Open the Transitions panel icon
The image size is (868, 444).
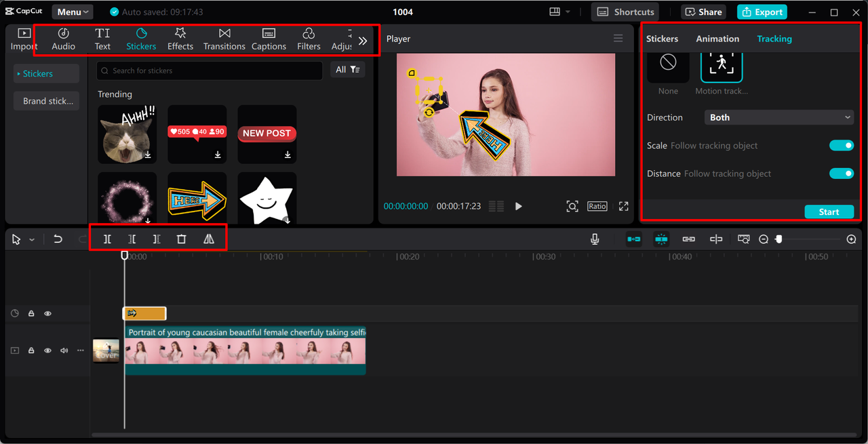[x=224, y=39]
